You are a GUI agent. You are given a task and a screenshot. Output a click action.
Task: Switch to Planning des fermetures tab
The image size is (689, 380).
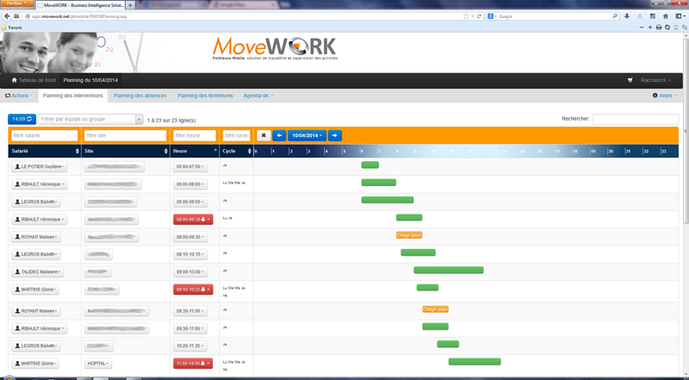(x=205, y=96)
